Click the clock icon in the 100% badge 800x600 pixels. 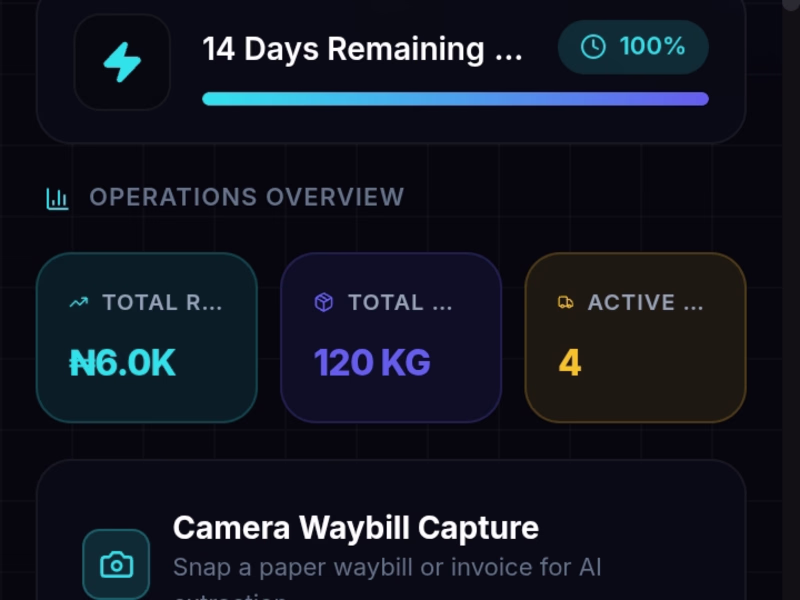pyautogui.click(x=593, y=46)
